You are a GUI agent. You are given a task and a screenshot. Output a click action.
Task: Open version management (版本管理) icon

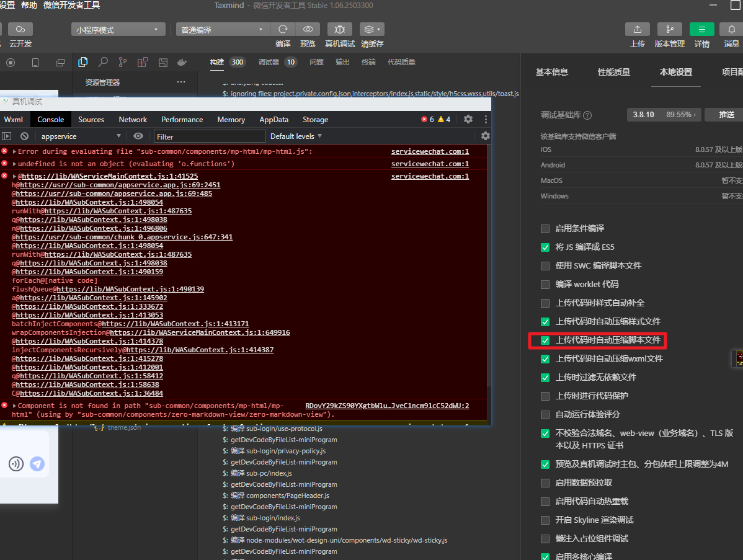tap(670, 29)
